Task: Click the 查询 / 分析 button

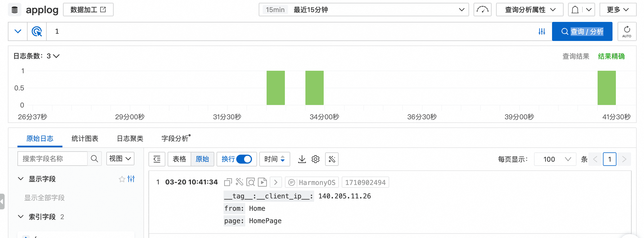Action: [x=582, y=31]
